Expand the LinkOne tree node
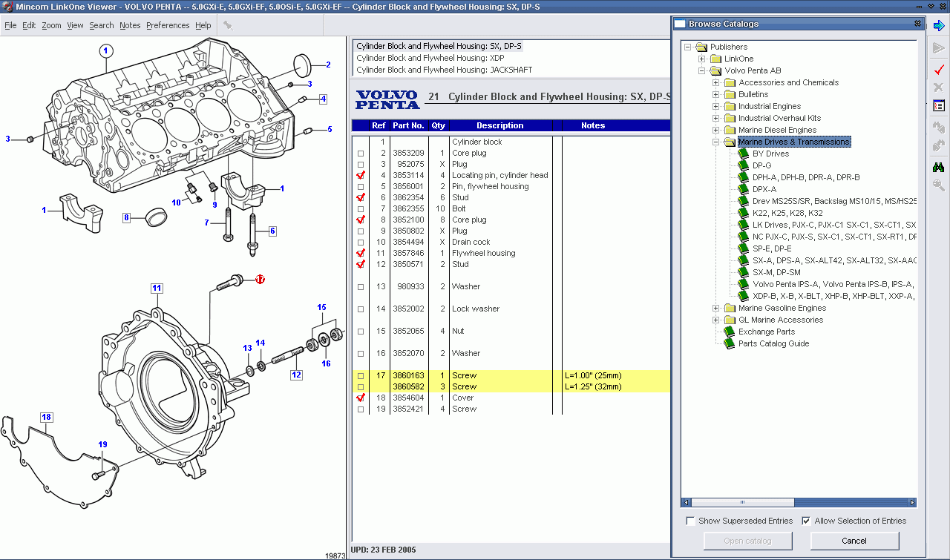Viewport: 950px width, 560px height. tap(702, 59)
